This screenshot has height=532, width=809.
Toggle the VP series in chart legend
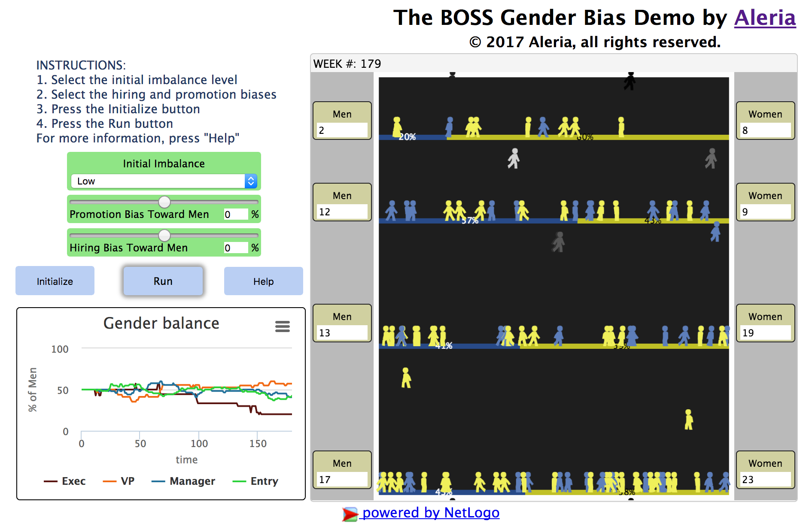coord(119,481)
